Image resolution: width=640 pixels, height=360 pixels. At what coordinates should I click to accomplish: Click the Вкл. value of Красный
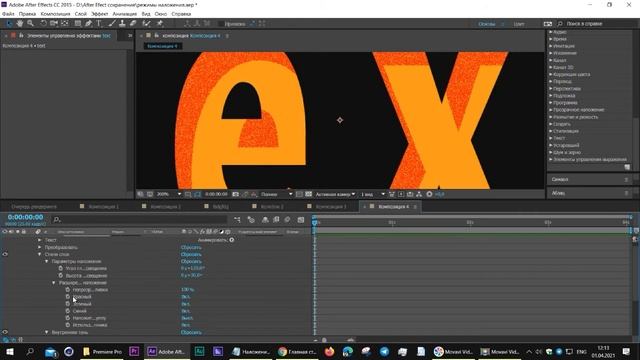click(x=186, y=297)
